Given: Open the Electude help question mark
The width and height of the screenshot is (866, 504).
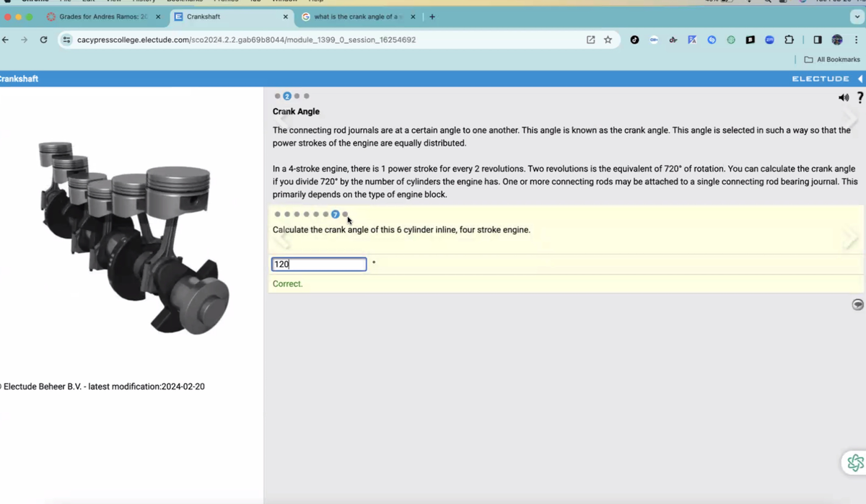Looking at the screenshot, I should point(860,98).
